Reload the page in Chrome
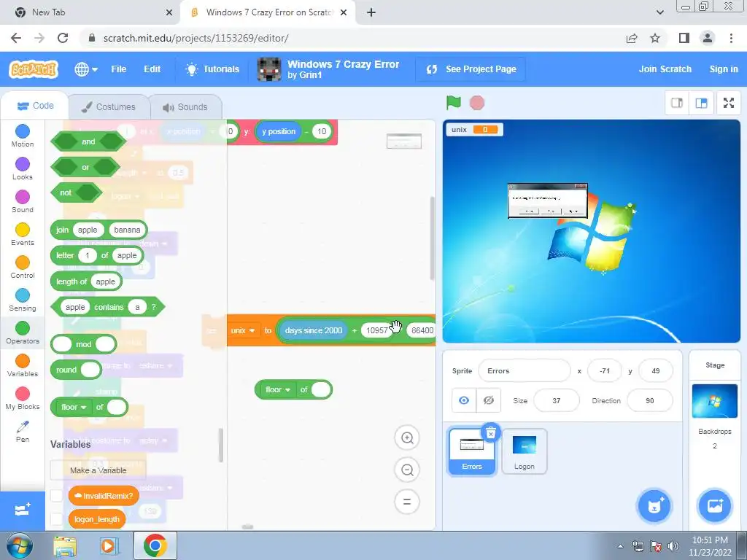 point(63,38)
